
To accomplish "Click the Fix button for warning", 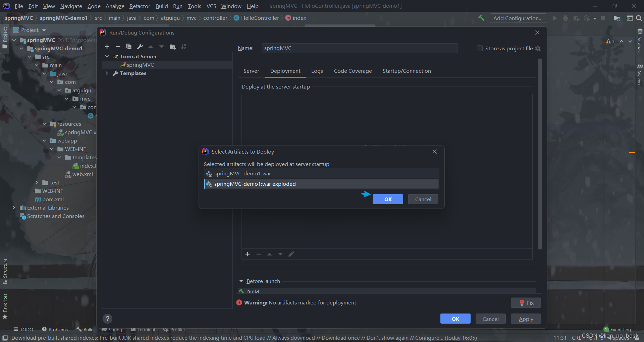I will pyautogui.click(x=526, y=303).
